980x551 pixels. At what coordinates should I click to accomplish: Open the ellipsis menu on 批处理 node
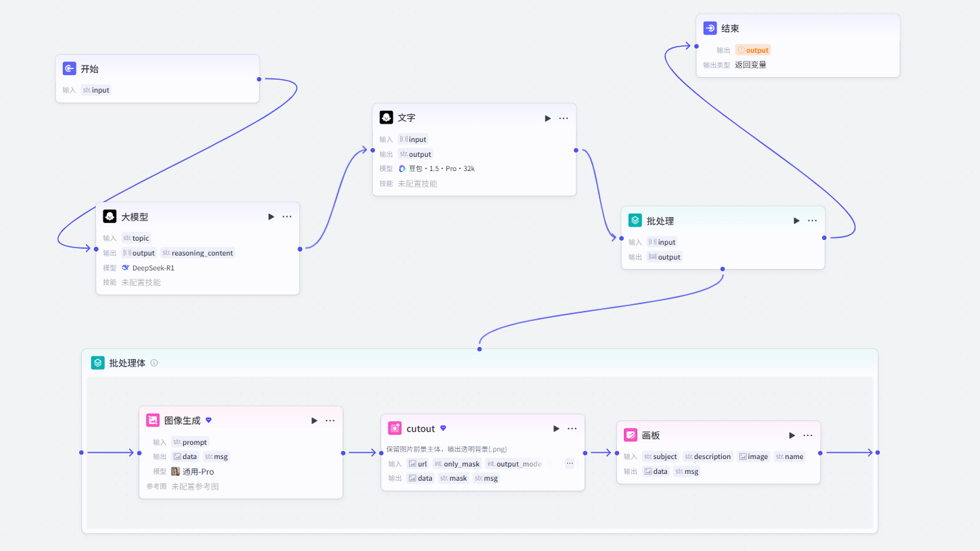click(x=812, y=221)
